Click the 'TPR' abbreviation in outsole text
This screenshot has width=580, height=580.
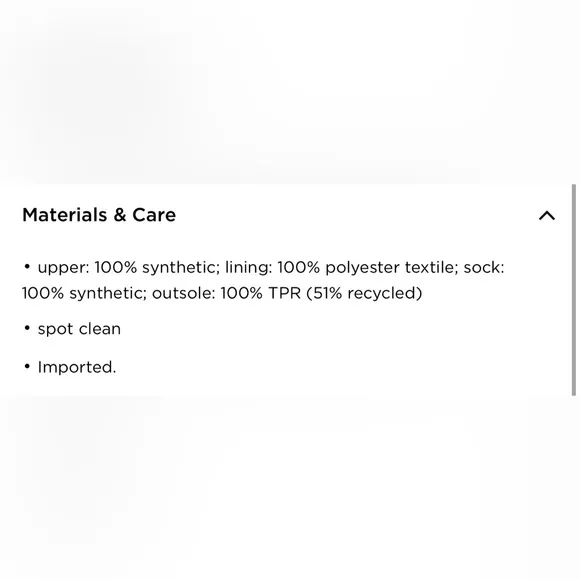point(284,293)
